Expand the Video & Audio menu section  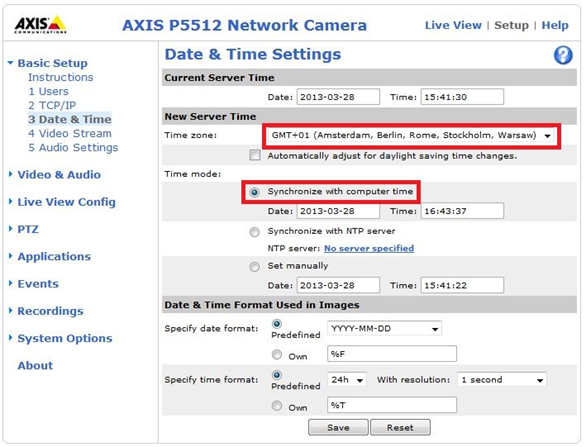(x=59, y=175)
